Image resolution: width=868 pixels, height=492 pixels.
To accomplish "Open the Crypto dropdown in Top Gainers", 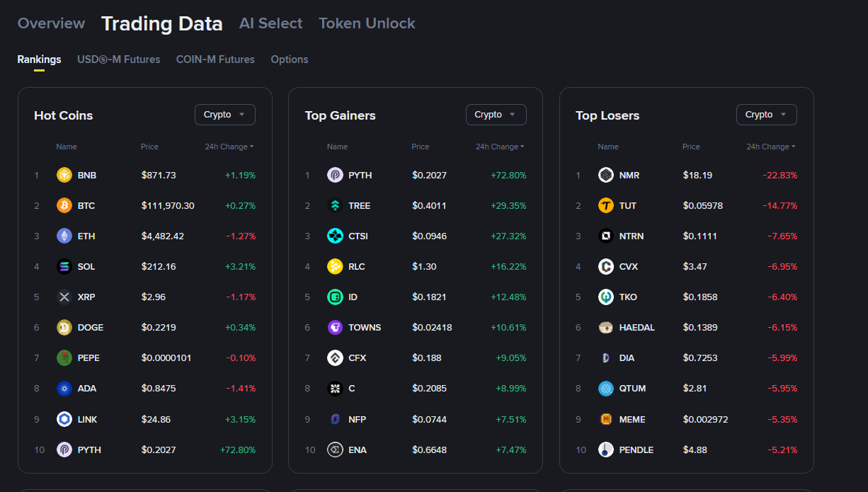I will [x=496, y=115].
